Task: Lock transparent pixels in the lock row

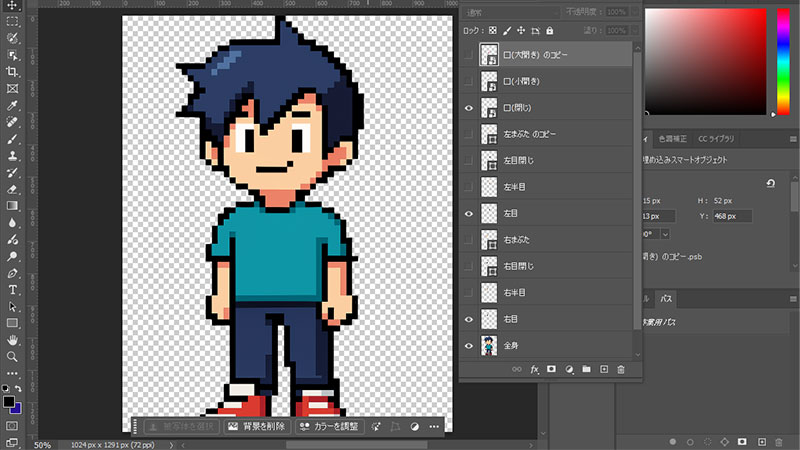Action: [x=492, y=31]
